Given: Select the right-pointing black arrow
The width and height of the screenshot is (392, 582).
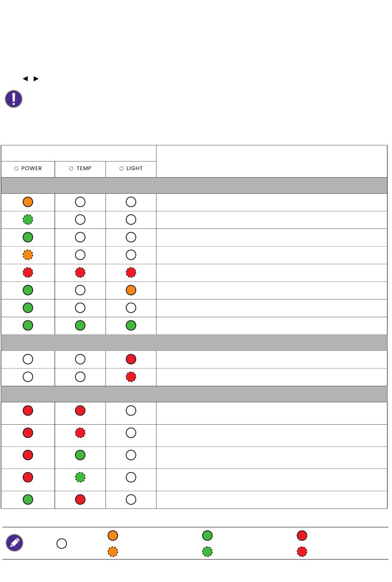Looking at the screenshot, I should coord(36,78).
